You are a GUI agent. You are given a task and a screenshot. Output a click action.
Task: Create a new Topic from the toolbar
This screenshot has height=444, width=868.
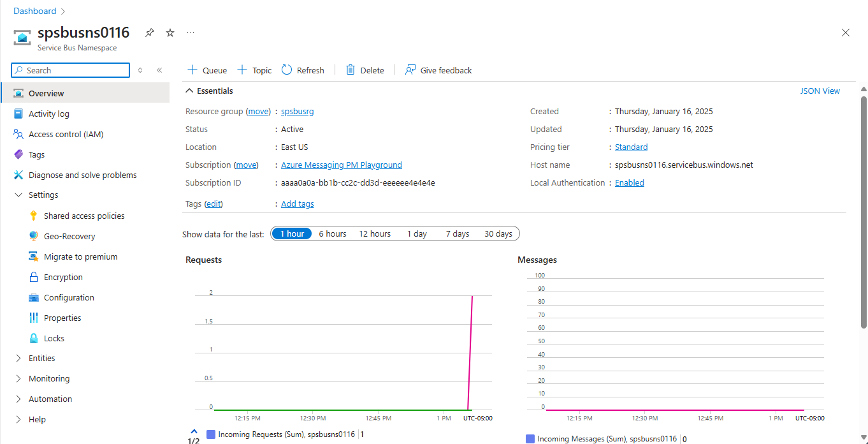[x=254, y=70]
